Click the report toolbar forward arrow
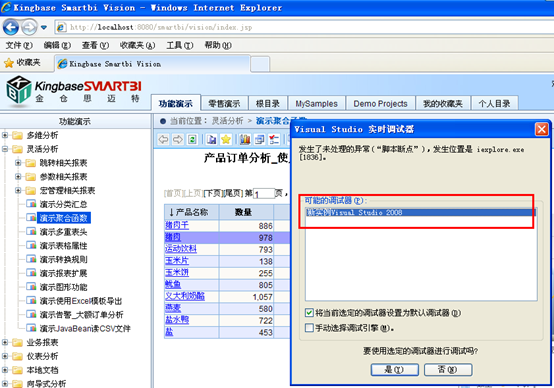Image resolution: width=554 pixels, height=388 pixels. click(x=178, y=140)
